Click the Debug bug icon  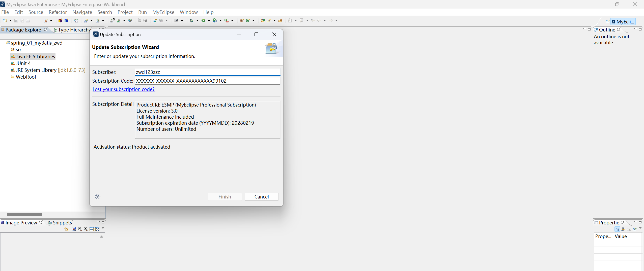coord(192,20)
